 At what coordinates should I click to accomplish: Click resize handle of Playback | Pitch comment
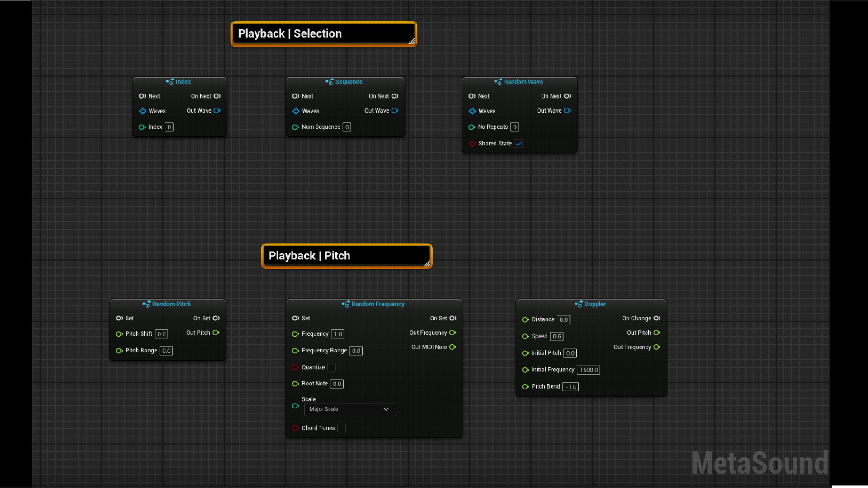427,263
